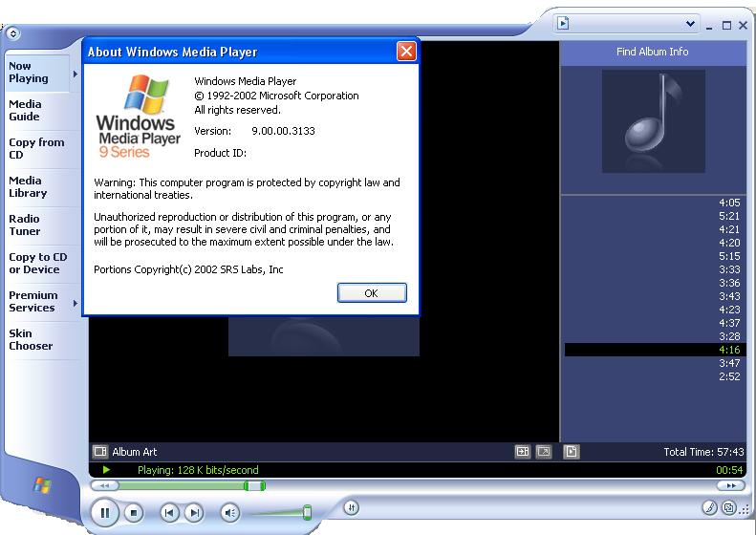Click OK in the About dialog
Image resolution: width=756 pixels, height=535 pixels.
372,293
